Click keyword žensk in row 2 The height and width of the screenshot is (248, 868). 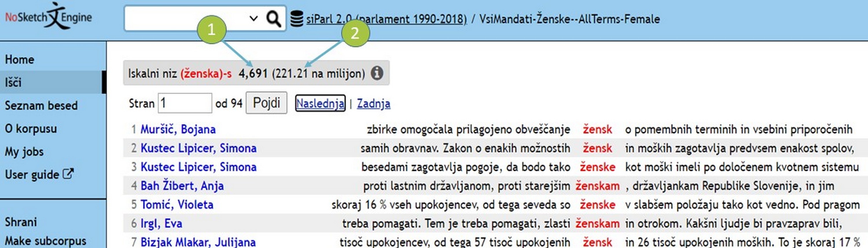597,148
